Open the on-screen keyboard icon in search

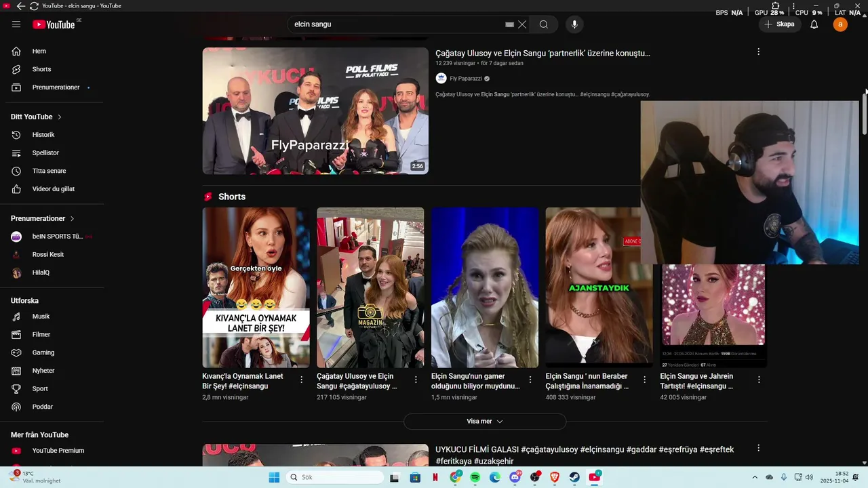click(x=509, y=24)
